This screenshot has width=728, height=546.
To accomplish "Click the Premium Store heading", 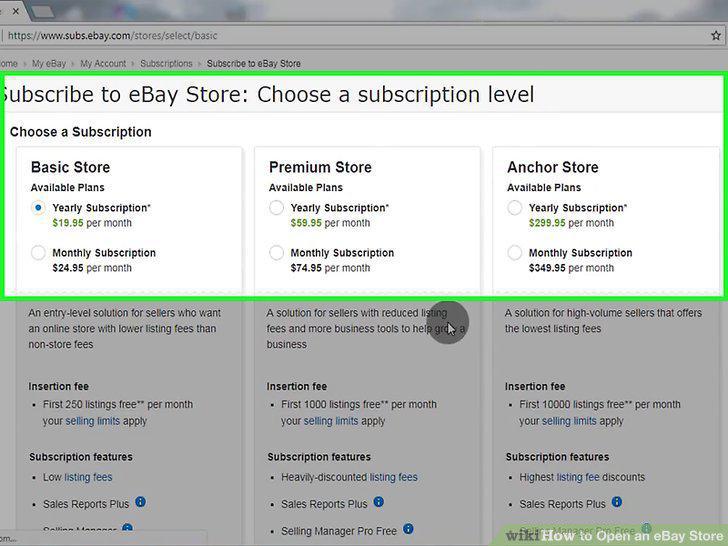I will 320,167.
